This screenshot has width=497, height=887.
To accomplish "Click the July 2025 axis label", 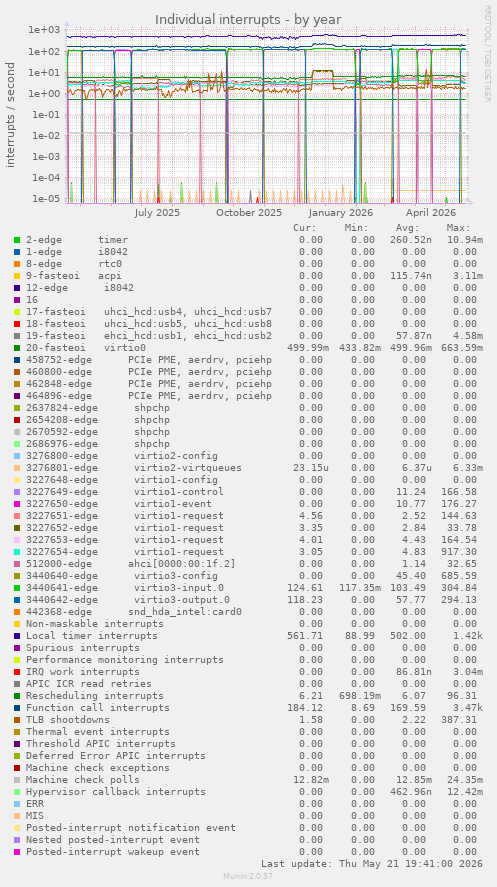I will [157, 213].
